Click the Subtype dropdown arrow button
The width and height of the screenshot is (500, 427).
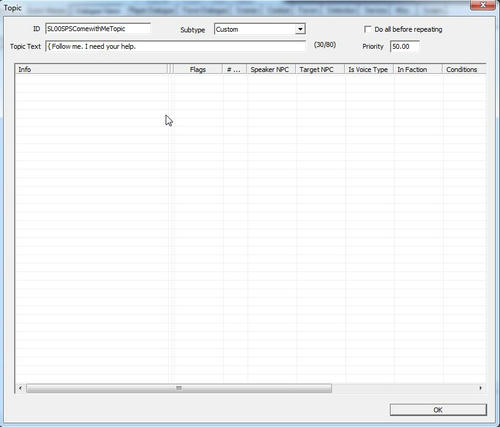300,29
